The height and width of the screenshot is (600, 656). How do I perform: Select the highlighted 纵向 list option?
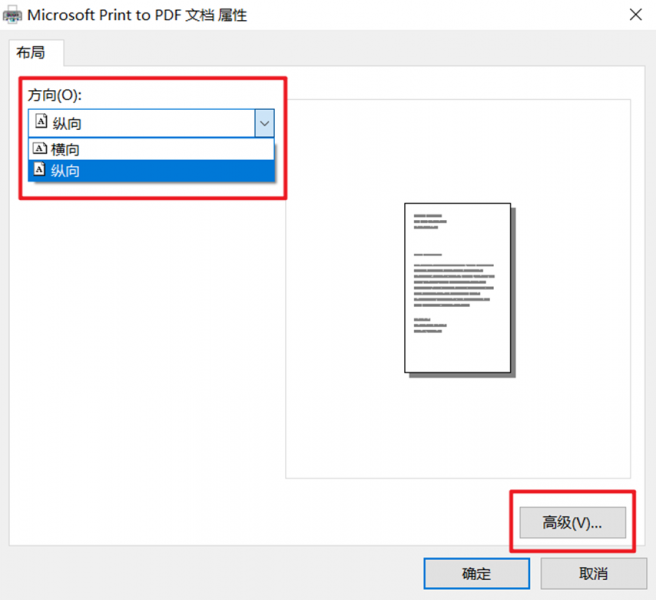(151, 171)
